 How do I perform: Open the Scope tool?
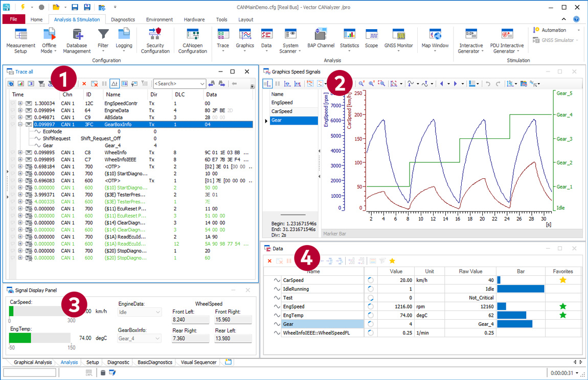coord(371,39)
